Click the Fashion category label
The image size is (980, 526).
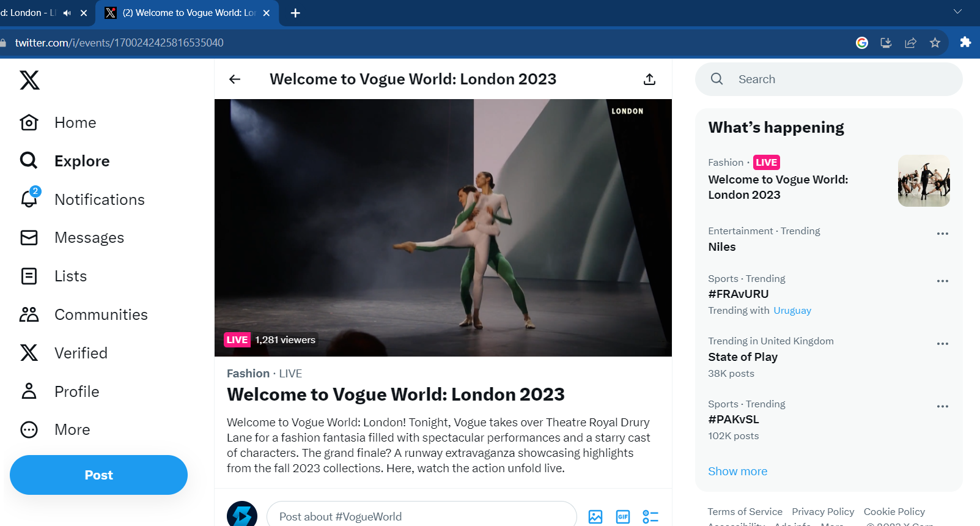coord(248,374)
